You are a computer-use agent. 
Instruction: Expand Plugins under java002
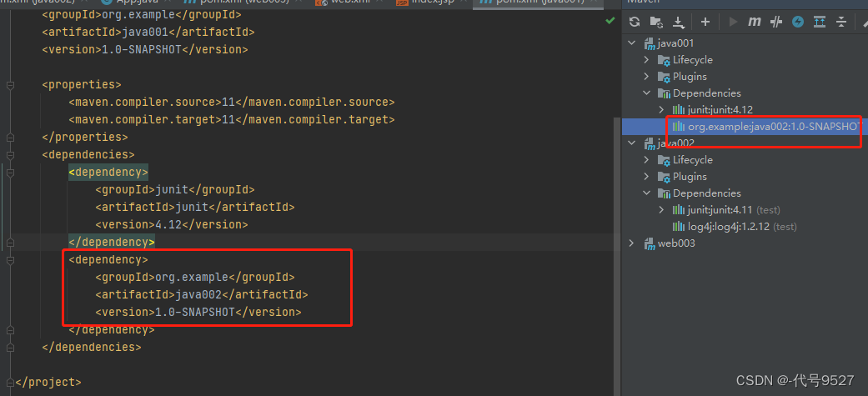click(x=646, y=177)
